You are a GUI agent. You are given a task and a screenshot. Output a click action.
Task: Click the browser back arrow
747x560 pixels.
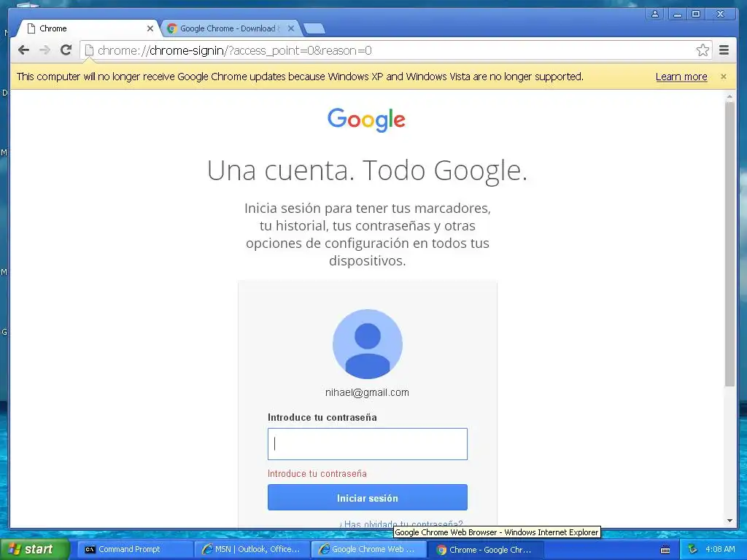[23, 50]
